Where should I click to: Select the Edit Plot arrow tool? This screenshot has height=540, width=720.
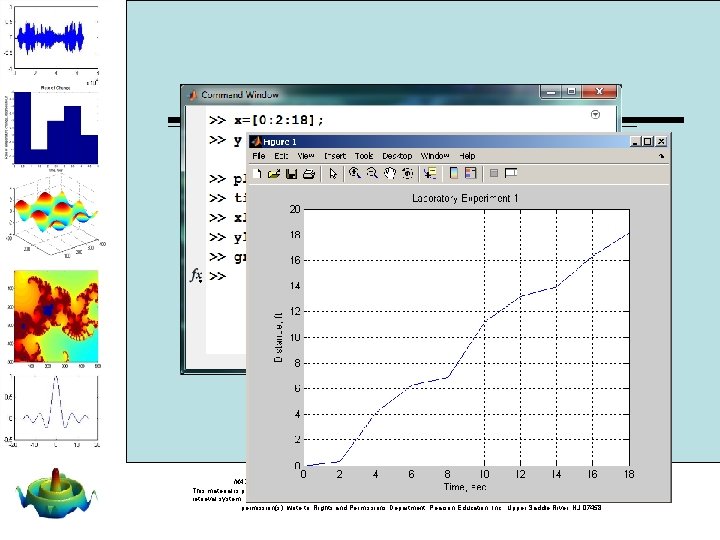pos(333,174)
